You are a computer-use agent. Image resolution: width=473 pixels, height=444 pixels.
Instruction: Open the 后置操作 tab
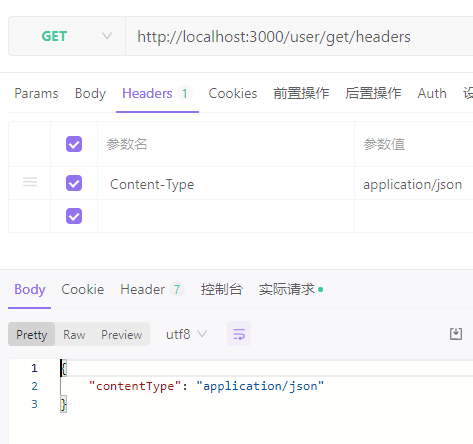click(373, 93)
